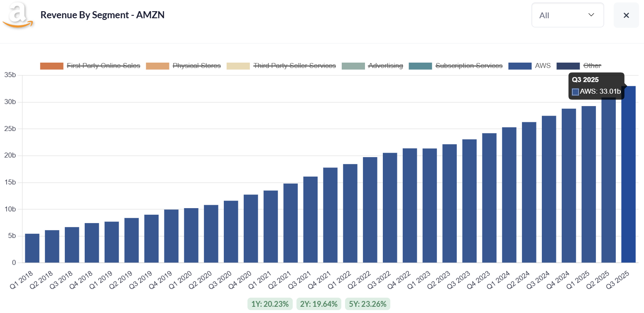Viewport: 644px width, 313px height.
Task: Click the highlighted Q3 2025 bar
Action: pos(629,174)
